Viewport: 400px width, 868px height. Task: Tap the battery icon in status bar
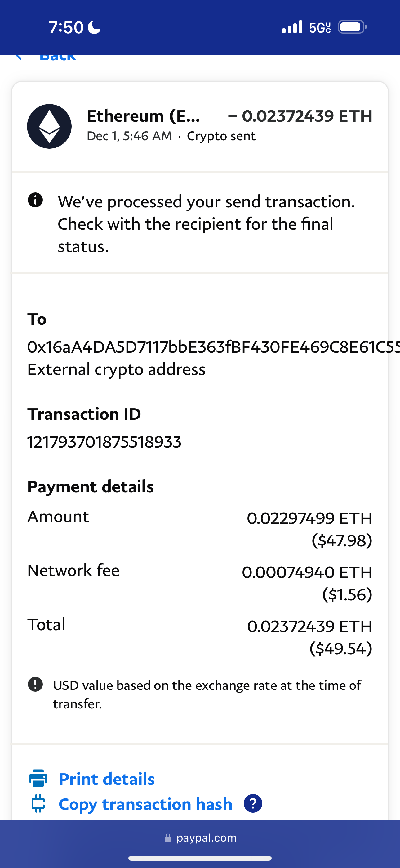(x=352, y=27)
